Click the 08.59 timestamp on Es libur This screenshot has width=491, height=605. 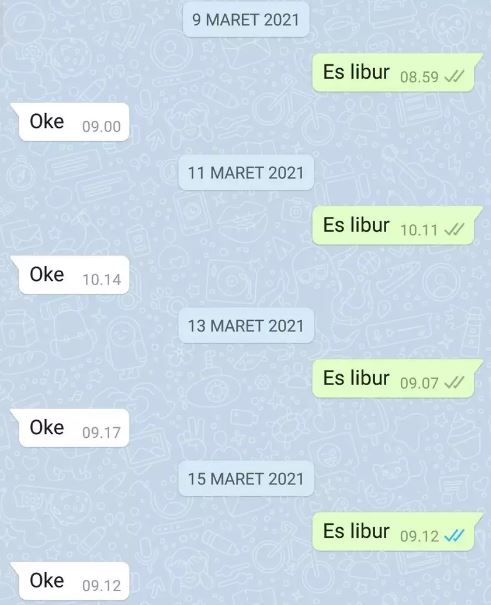click(419, 77)
